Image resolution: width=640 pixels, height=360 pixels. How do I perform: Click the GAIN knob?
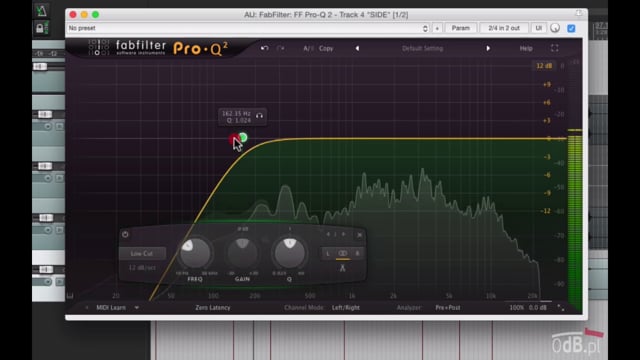tap(242, 253)
